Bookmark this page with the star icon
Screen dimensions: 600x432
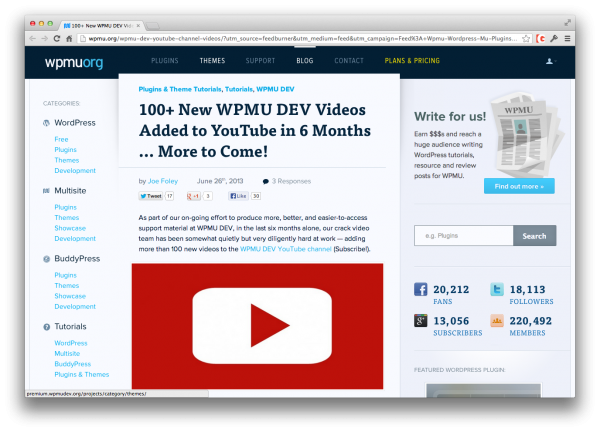pos(526,39)
